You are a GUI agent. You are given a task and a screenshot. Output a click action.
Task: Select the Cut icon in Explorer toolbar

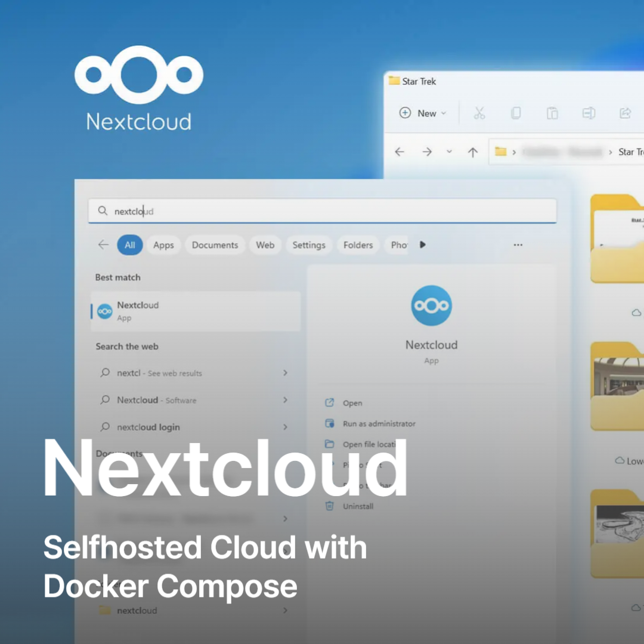[x=479, y=113]
